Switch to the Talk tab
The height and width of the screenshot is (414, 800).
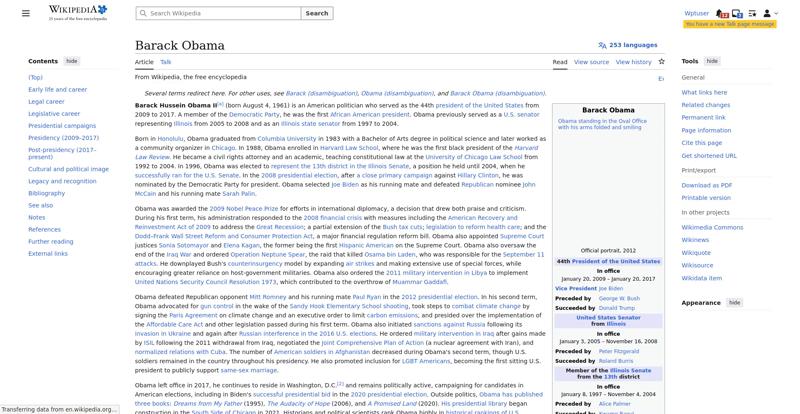(166, 62)
